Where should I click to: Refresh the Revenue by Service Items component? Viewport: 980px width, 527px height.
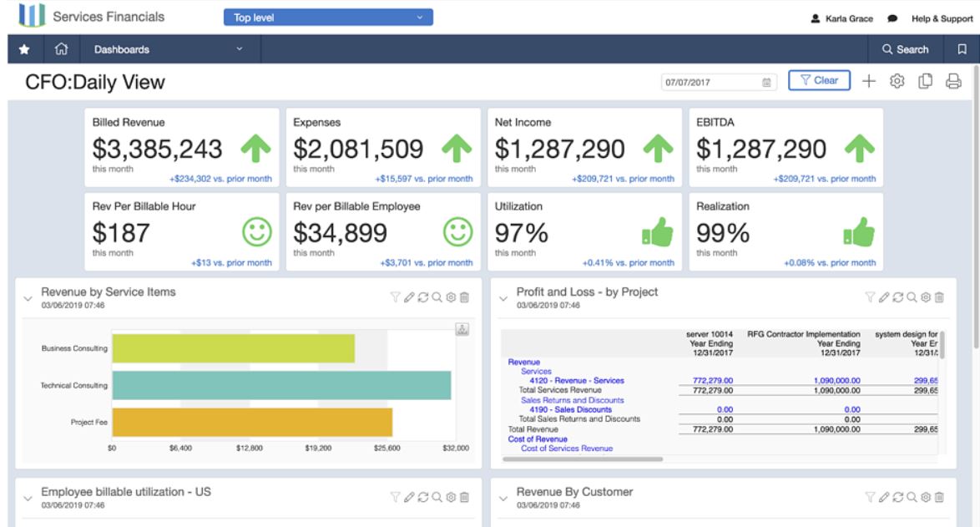[424, 297]
